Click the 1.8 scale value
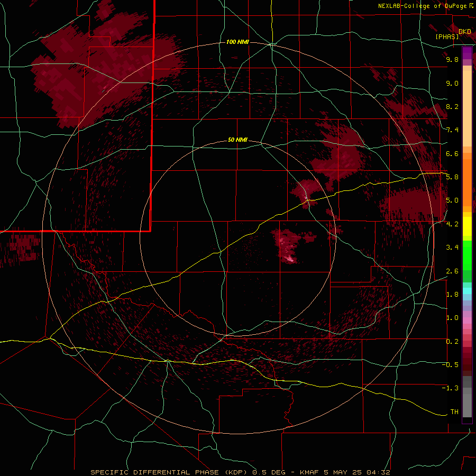 (452, 295)
